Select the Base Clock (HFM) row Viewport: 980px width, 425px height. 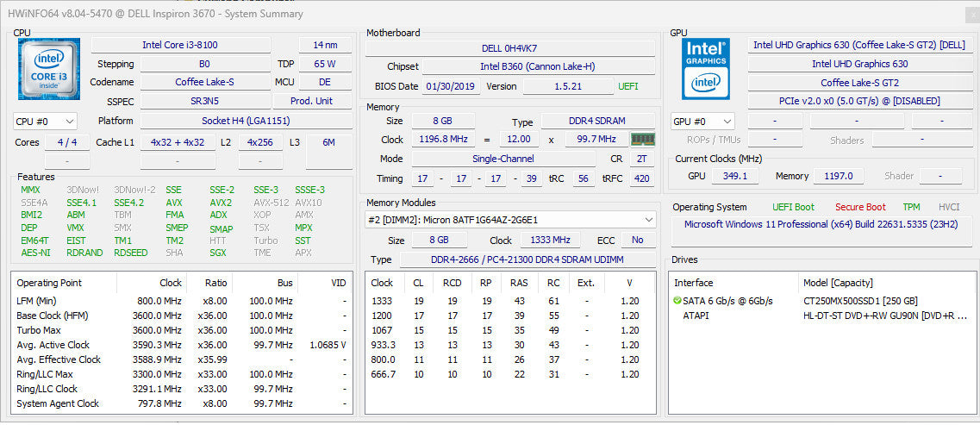click(x=182, y=316)
